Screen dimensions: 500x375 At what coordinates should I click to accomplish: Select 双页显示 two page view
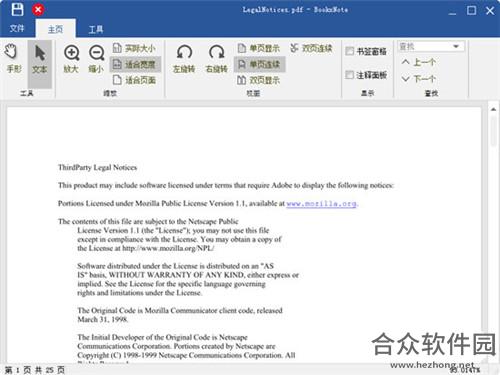pyautogui.click(x=259, y=80)
